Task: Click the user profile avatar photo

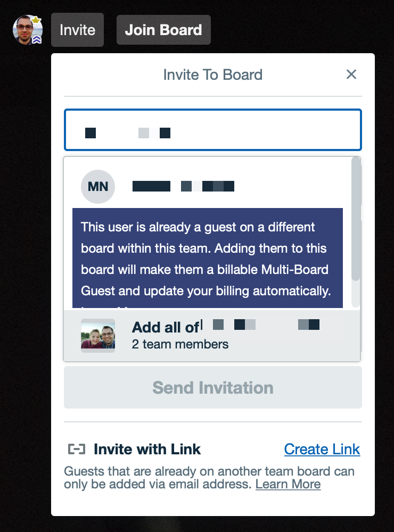Action: click(x=28, y=30)
